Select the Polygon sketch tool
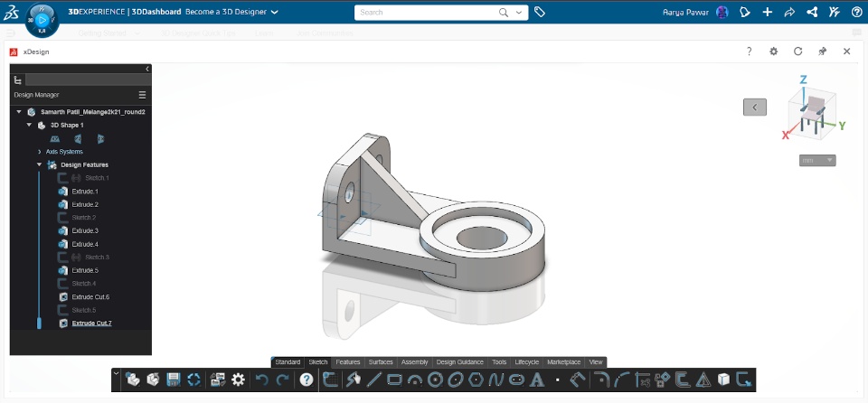This screenshot has height=403, width=868. 476,380
